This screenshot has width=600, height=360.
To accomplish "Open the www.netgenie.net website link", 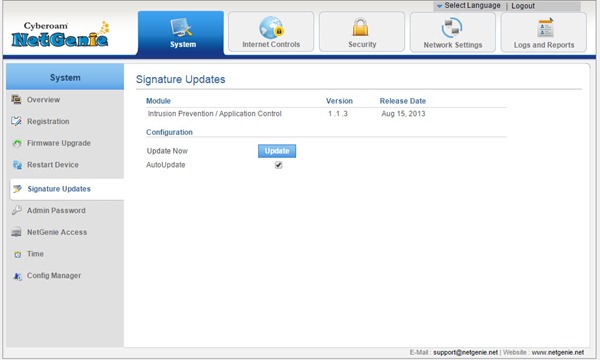I will (x=558, y=352).
